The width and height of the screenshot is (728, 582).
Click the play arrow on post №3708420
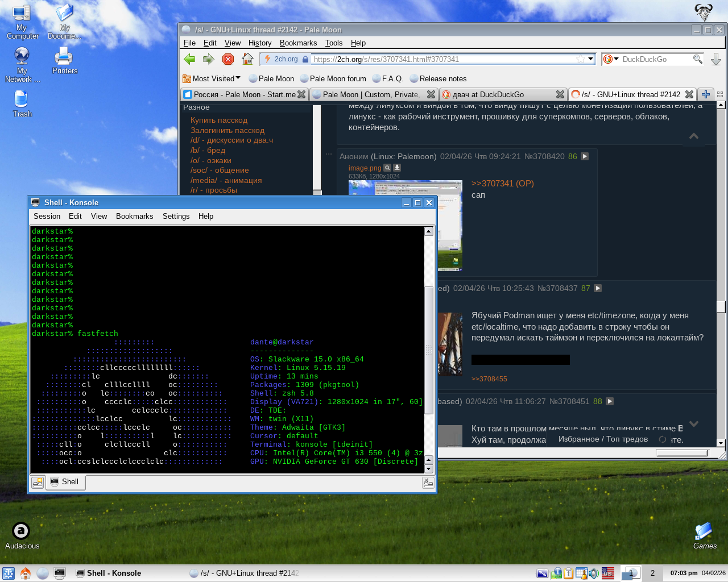point(585,156)
